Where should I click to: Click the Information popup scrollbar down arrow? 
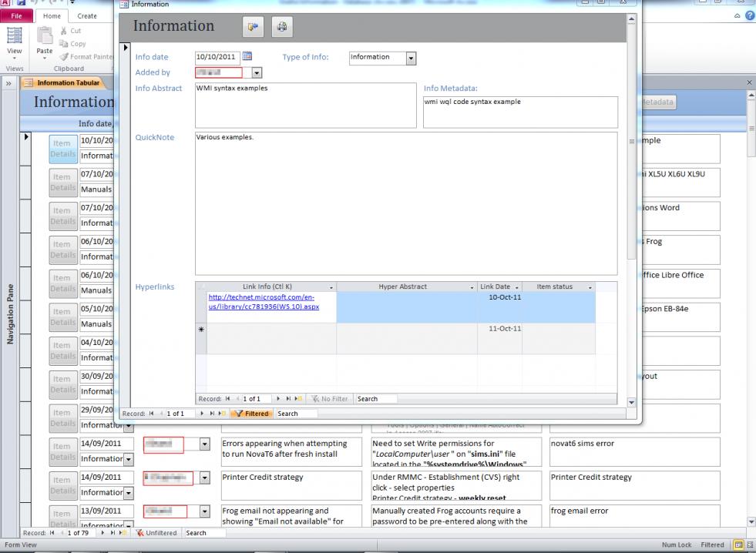(631, 402)
